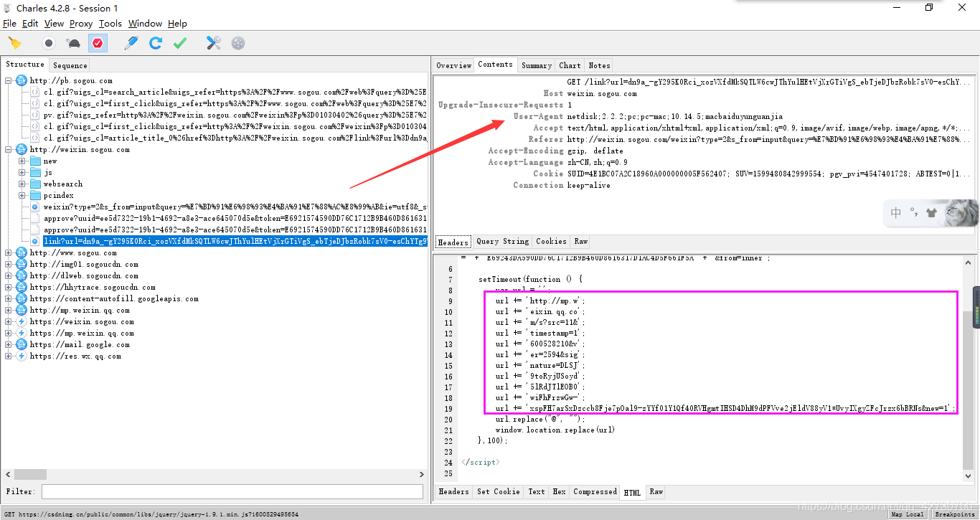Select the cl.gif?uigs_cl=search_article request

(x=235, y=92)
